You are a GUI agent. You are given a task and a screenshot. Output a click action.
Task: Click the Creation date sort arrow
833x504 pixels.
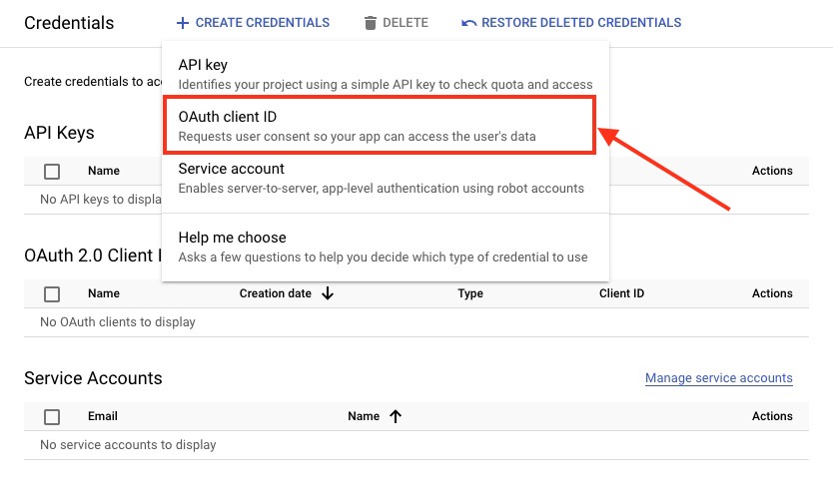pos(328,293)
